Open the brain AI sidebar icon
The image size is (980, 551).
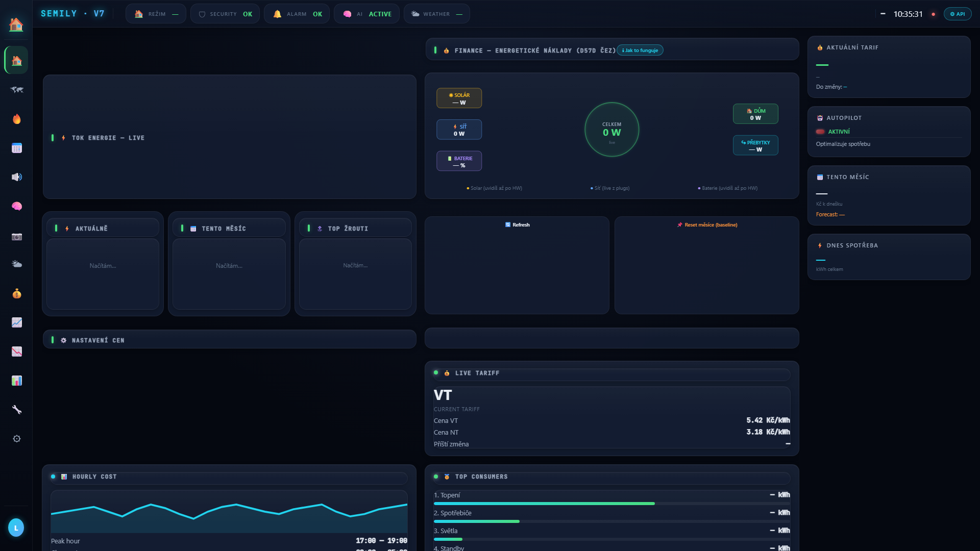coord(16,206)
